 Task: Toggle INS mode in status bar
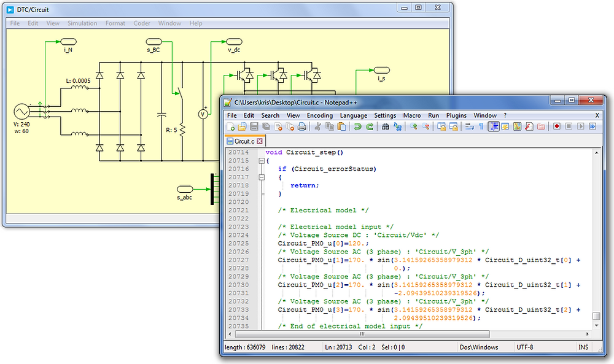tap(583, 347)
